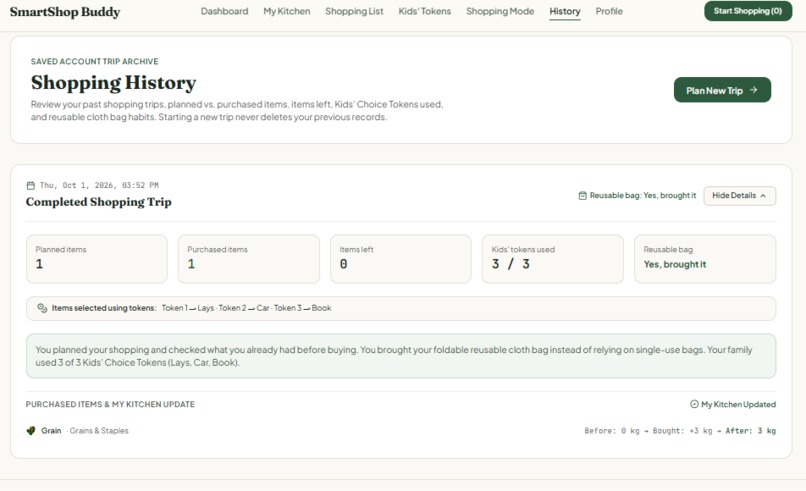Click the arrow icon in Plan New Trip
Screen dimensions: 806x491
tap(754, 90)
